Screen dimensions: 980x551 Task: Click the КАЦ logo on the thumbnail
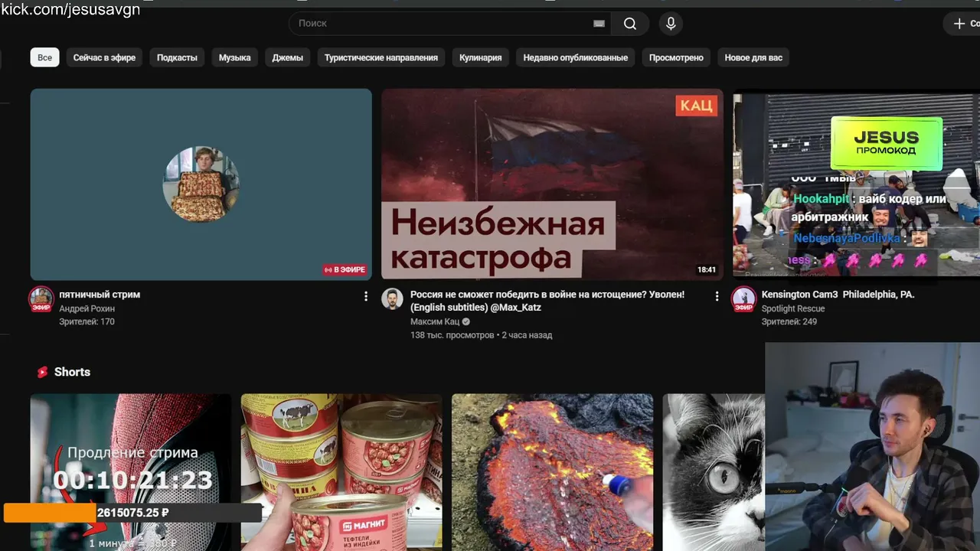coord(696,106)
